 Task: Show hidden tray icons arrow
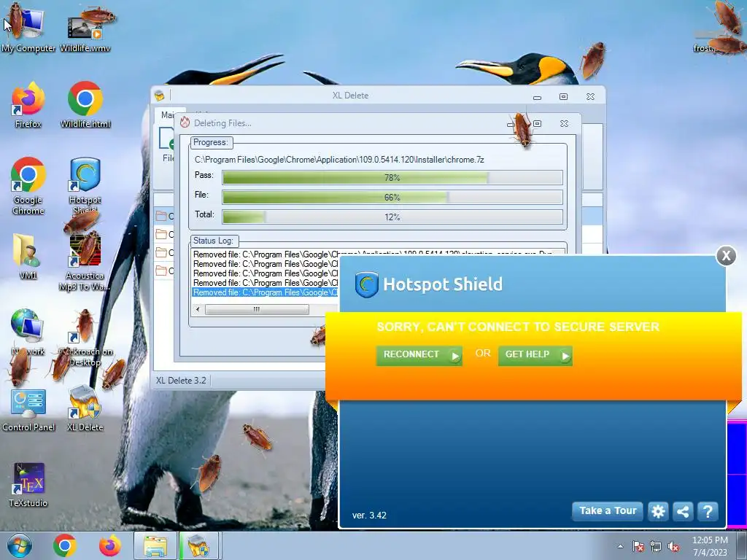[x=620, y=546]
